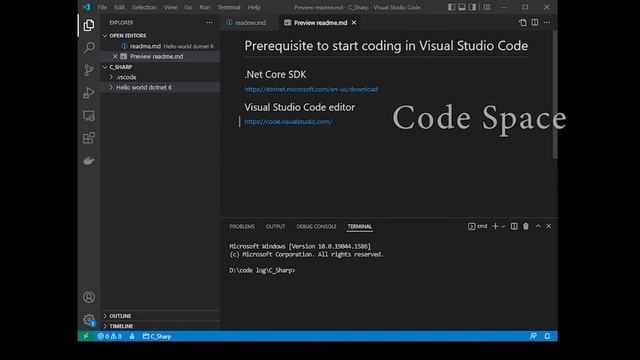Open the Edit menu
The width and height of the screenshot is (640, 360).
coord(119,7)
